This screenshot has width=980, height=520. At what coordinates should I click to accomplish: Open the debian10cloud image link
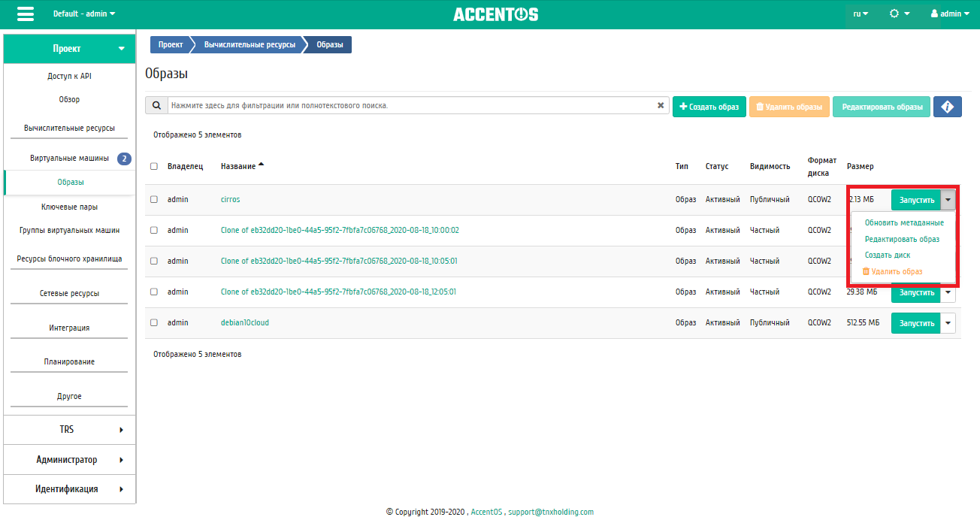[x=245, y=322]
